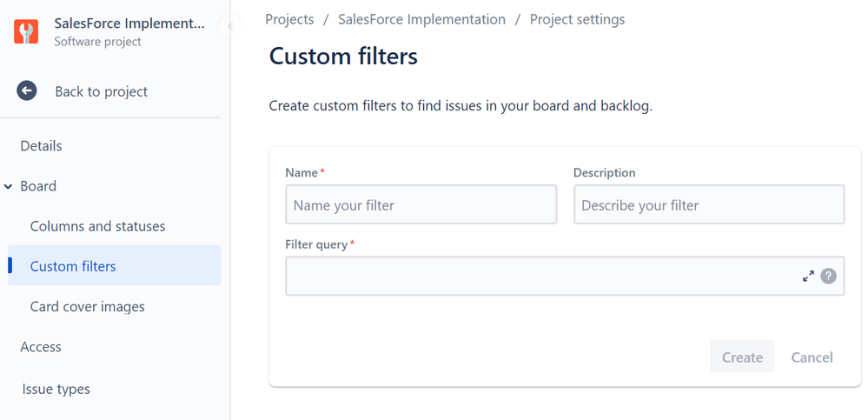Click the Back to project link
868x420 pixels.
tap(101, 91)
